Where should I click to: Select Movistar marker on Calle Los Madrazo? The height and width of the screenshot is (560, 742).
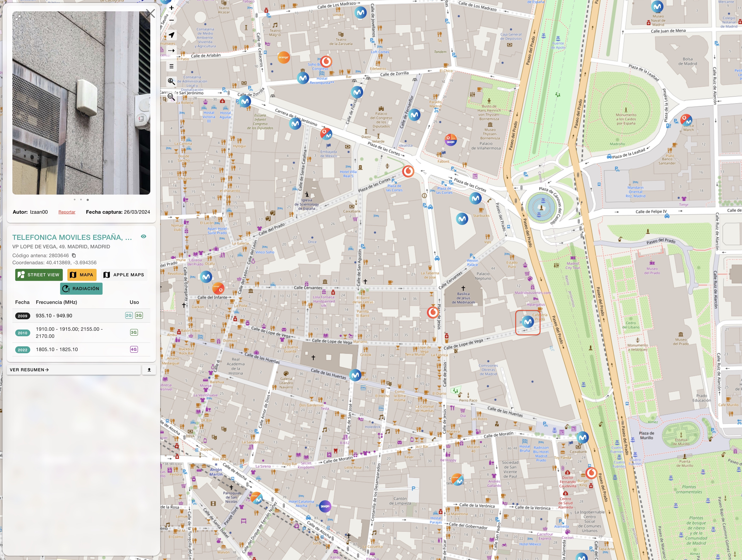(x=361, y=13)
